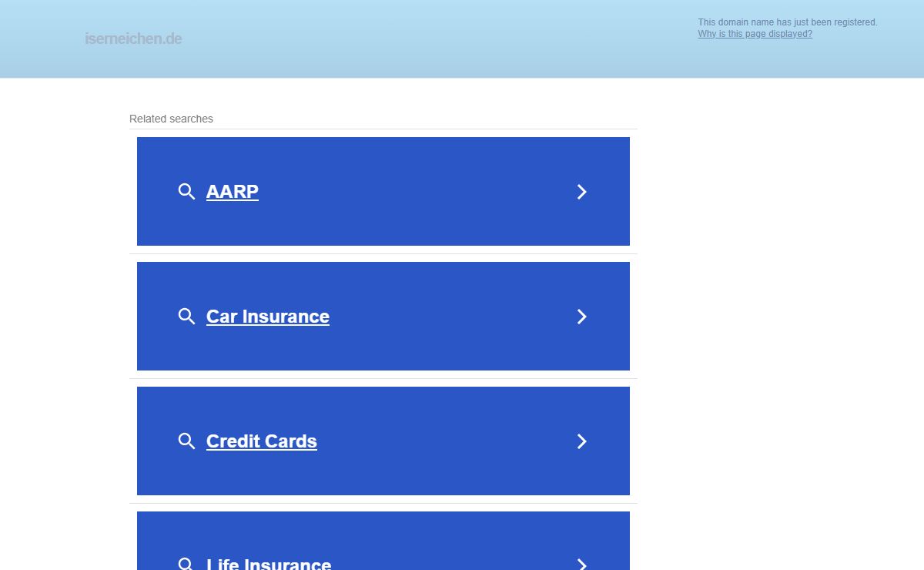Click the chevron arrow in the Credit Cards card
Screen dimensions: 924x570
click(582, 441)
